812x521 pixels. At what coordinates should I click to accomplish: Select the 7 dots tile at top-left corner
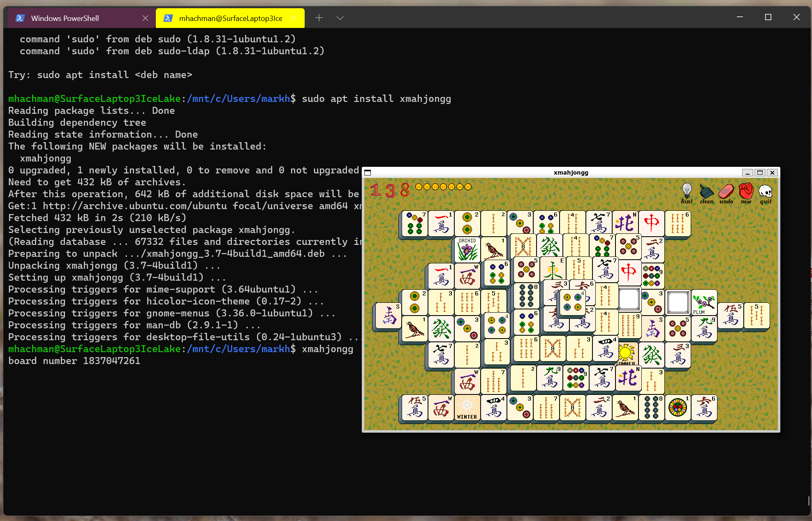pos(415,223)
